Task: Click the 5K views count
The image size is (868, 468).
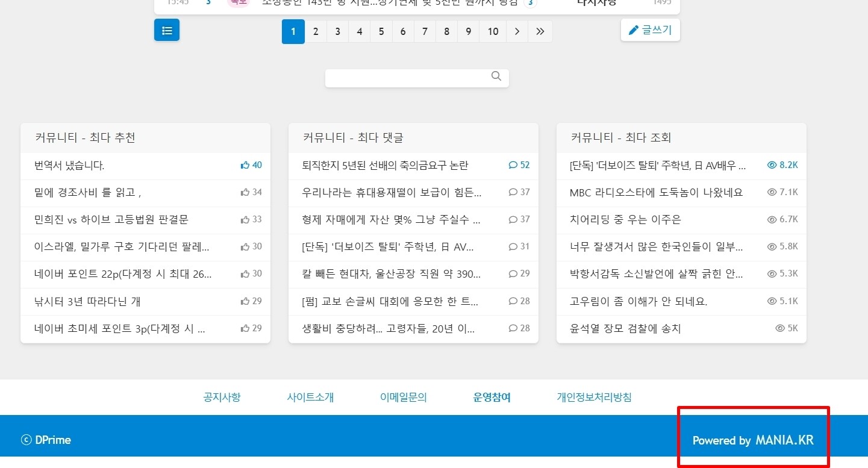Action: point(787,328)
